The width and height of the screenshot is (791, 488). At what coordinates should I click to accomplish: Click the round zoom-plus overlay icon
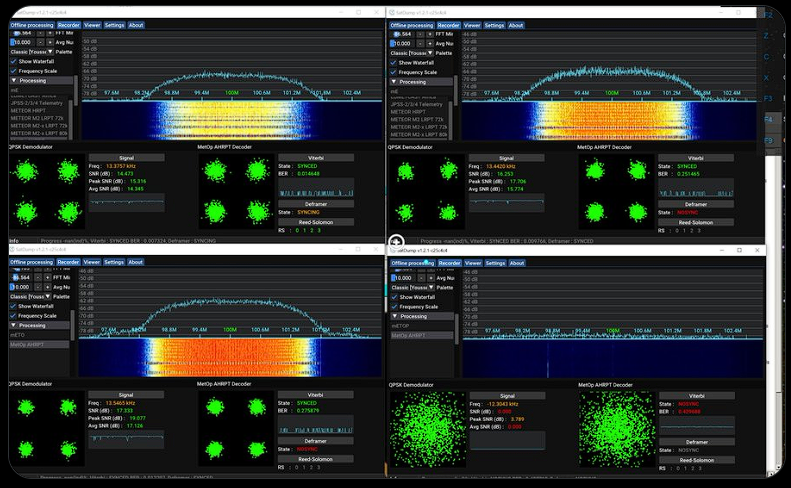pos(396,242)
